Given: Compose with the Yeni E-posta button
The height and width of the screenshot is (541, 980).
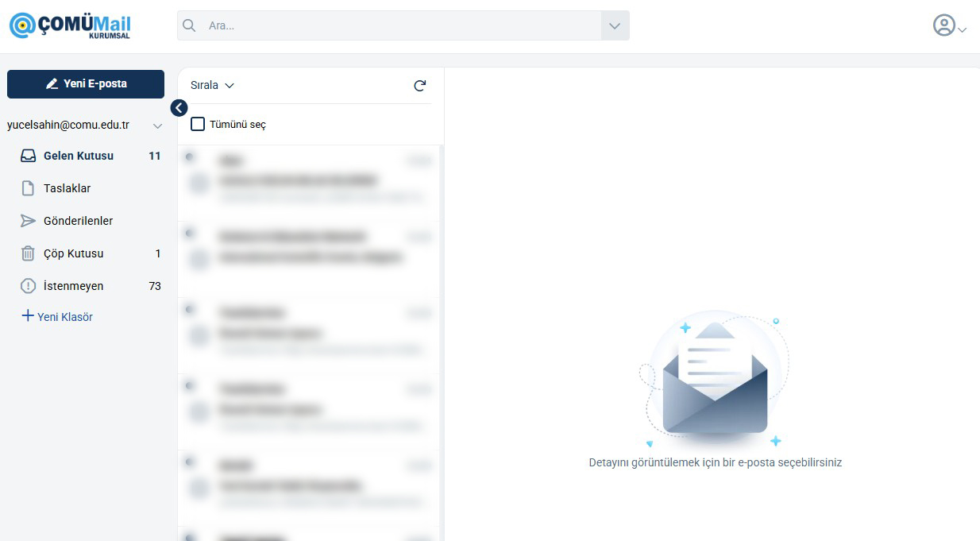Looking at the screenshot, I should click(x=86, y=84).
